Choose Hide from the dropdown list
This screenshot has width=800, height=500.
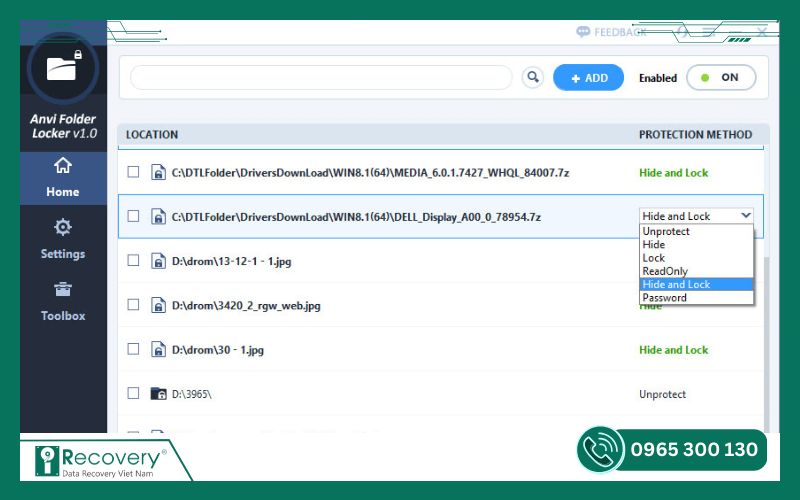tap(696, 244)
